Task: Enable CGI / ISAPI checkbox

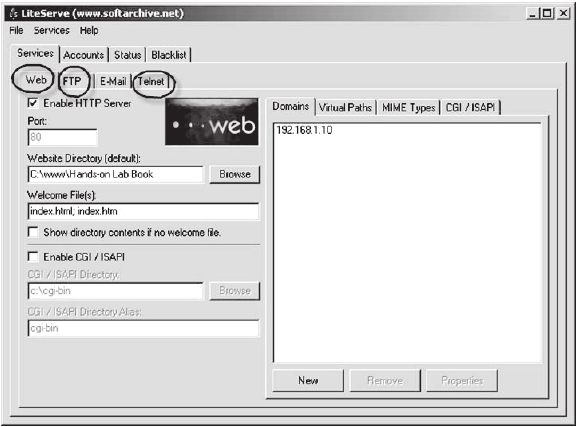Action: [x=33, y=256]
